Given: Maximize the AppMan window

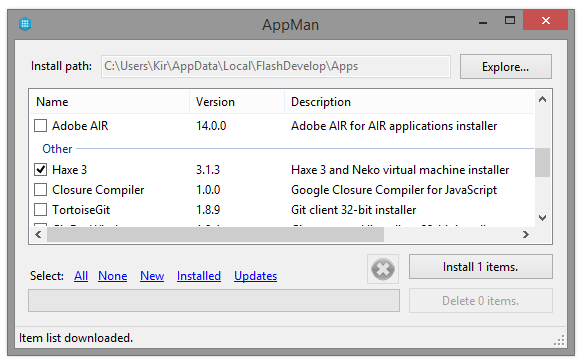Looking at the screenshot, I should pyautogui.click(x=510, y=20).
